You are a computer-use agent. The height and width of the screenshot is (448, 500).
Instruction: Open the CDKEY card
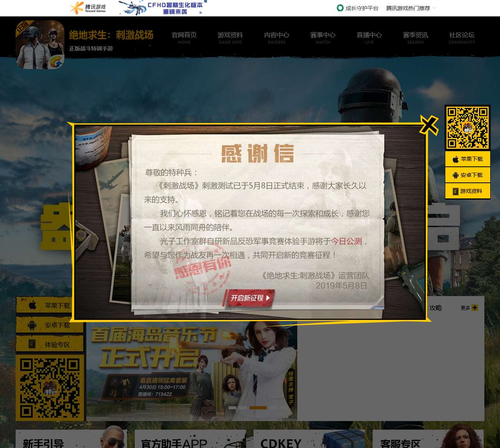pyautogui.click(x=309, y=439)
